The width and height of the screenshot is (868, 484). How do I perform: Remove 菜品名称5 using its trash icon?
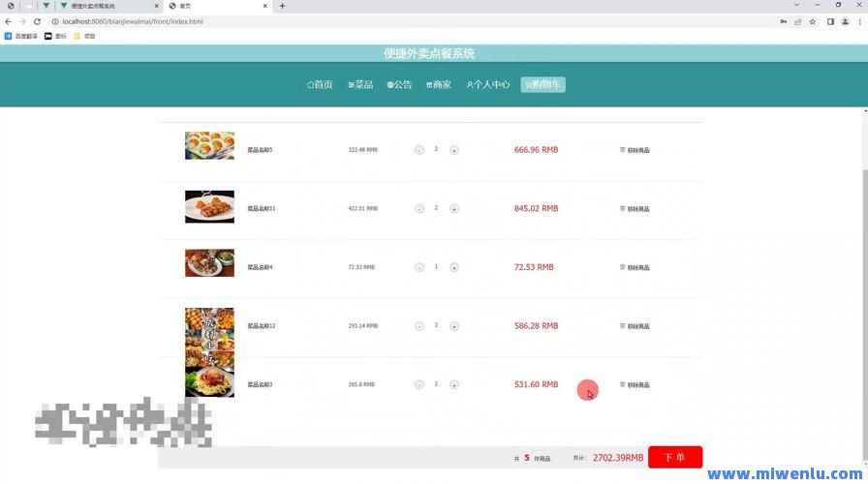tap(623, 150)
